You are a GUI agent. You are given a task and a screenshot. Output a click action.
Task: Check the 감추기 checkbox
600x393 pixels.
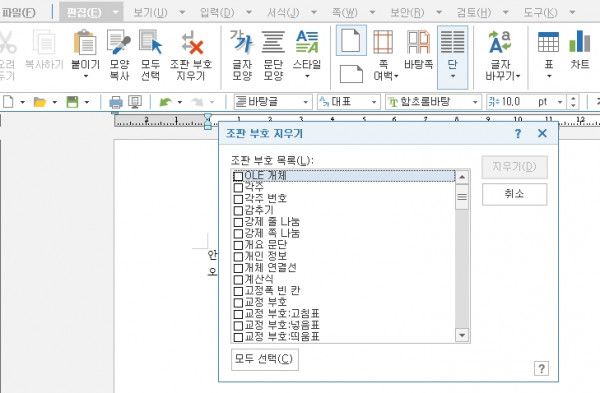[238, 210]
